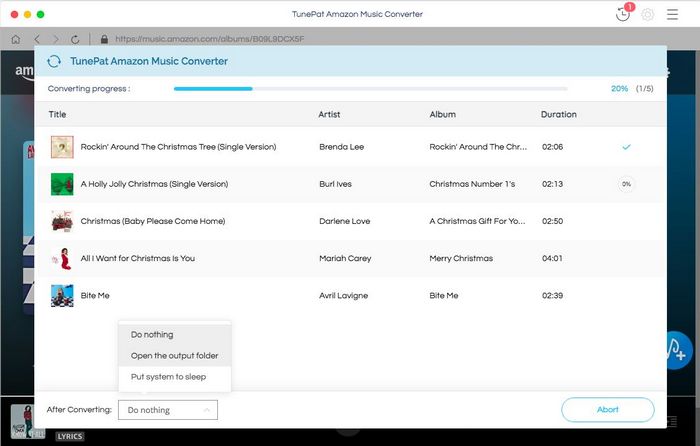Open the hamburger menu icon

click(672, 14)
